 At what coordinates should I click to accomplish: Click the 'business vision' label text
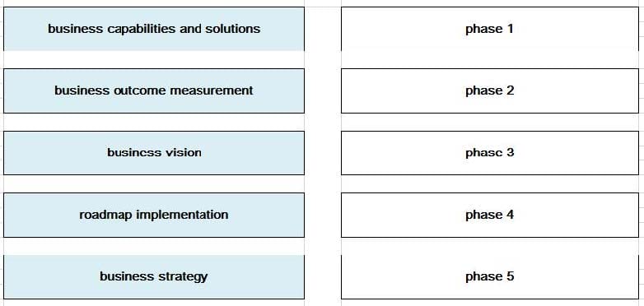click(x=155, y=153)
